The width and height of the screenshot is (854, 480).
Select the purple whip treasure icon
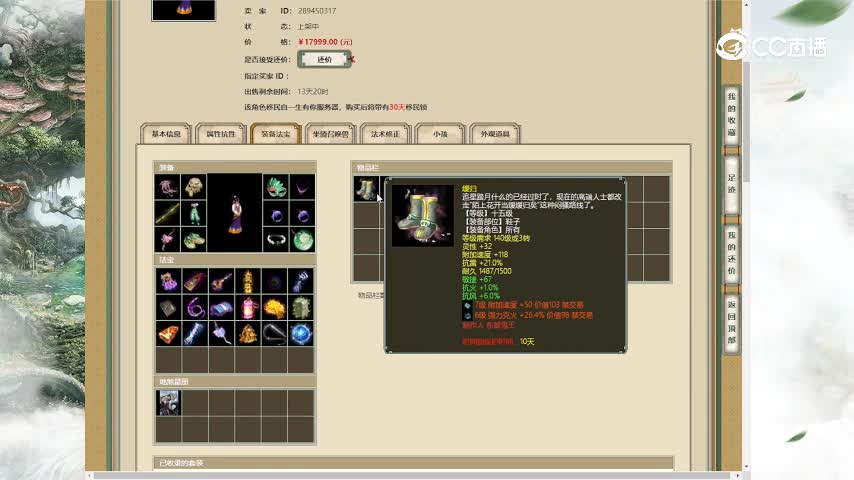coord(194,308)
